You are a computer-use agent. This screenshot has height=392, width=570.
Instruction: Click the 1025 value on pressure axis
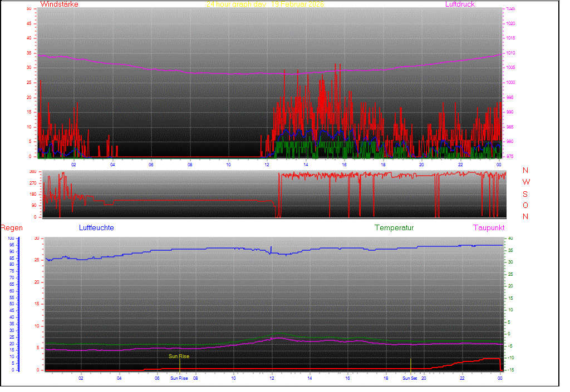click(x=511, y=9)
